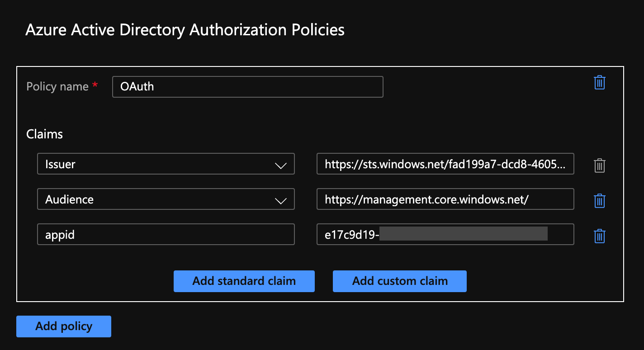This screenshot has width=644, height=350.
Task: Click the trash icon beside the Issuer claim
Action: pos(599,166)
